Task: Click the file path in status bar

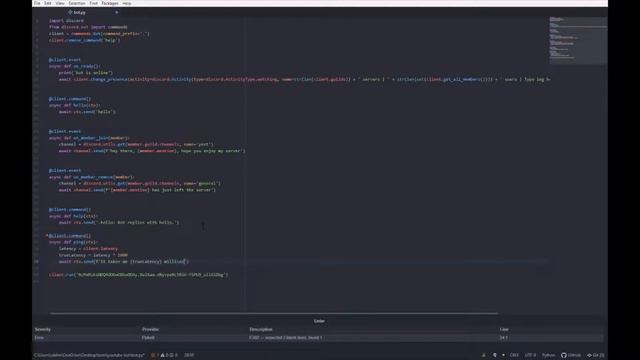Action: point(89,355)
